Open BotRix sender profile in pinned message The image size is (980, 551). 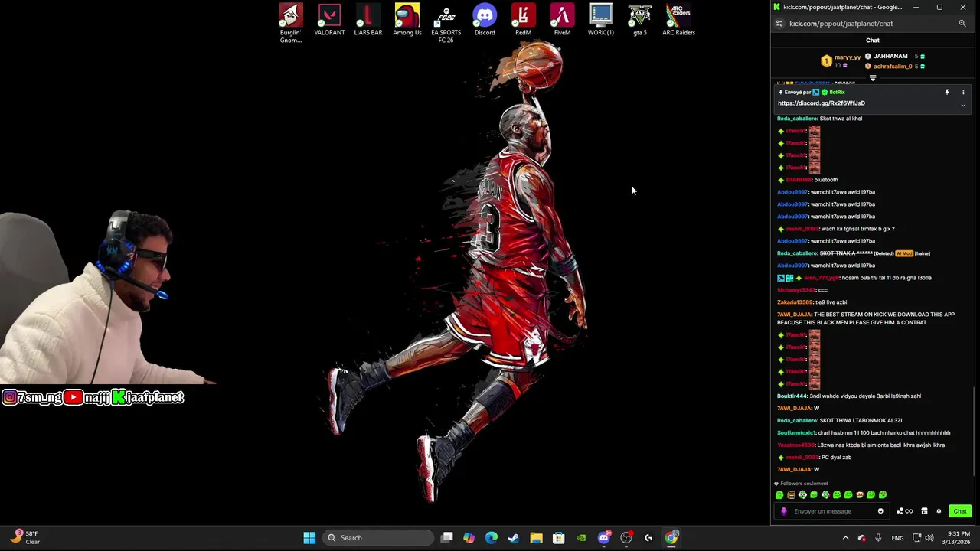837,92
